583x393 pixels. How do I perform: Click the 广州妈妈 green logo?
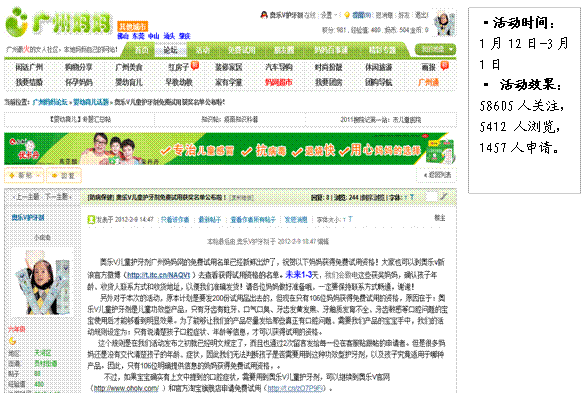(x=59, y=23)
